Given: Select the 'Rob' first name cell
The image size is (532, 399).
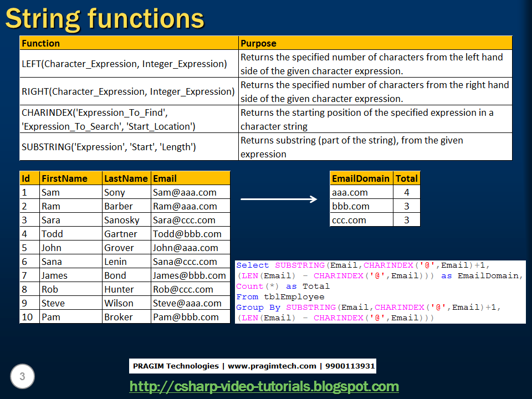Looking at the screenshot, I should (x=71, y=289).
